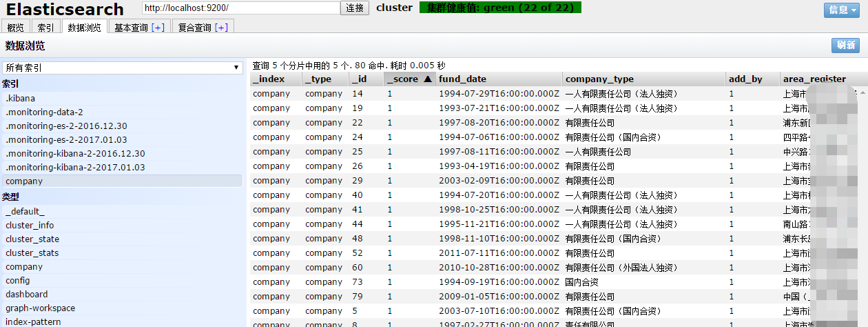Click the 有限责任公司（外国法人独资） cell
The height and width of the screenshot is (327, 868).
click(644, 267)
